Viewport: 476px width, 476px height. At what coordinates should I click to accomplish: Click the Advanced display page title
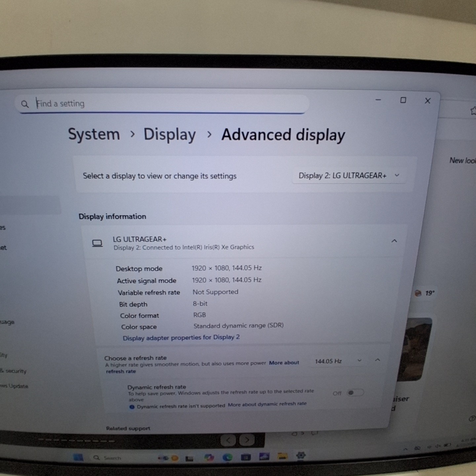click(283, 135)
